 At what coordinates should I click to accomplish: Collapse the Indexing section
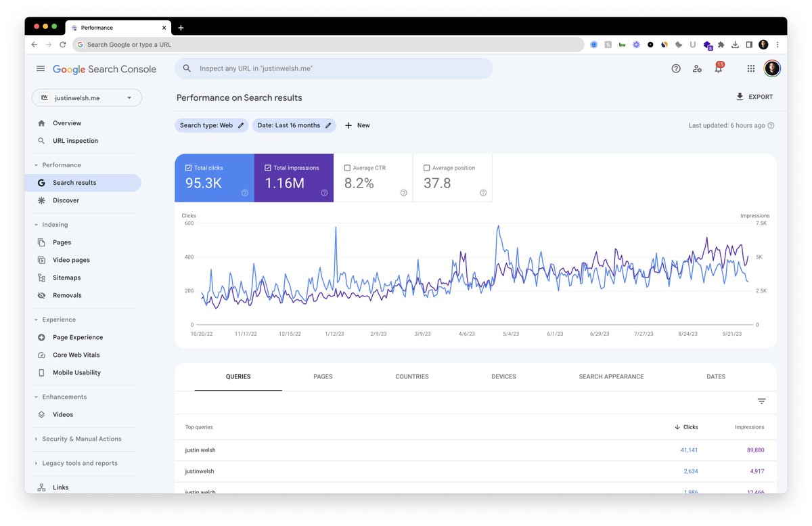[36, 225]
